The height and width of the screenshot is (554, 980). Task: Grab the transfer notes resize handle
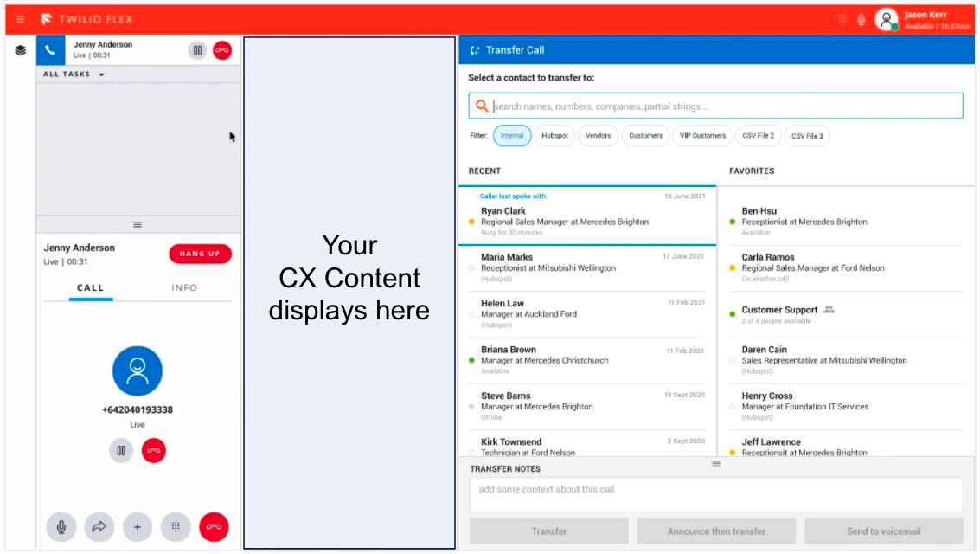[x=716, y=464]
